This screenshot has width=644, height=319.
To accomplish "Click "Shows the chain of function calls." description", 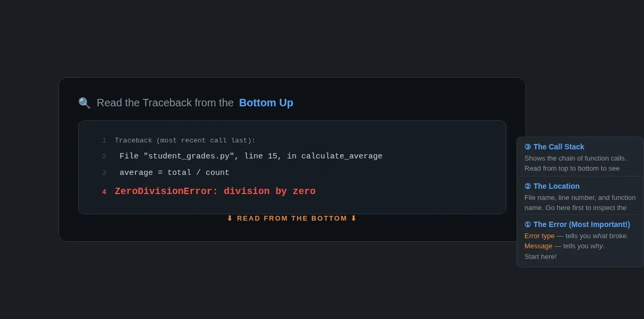I will coord(575,158).
